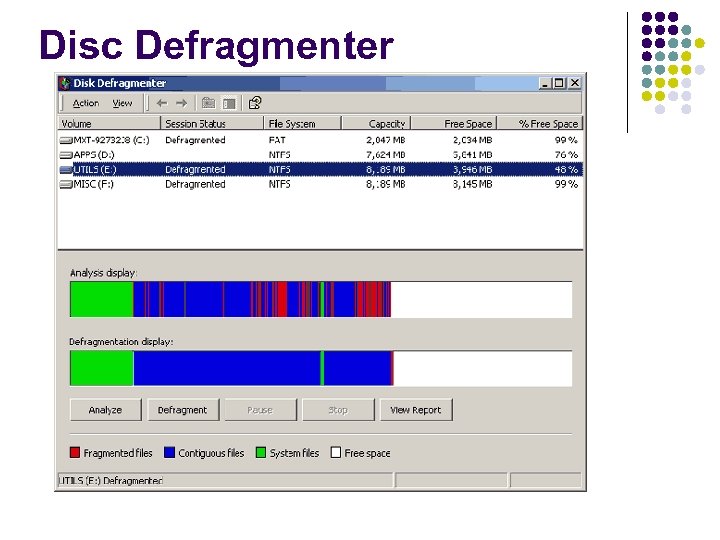Click the red Fragmented files legend swatch
Screen dimensions: 720x540
tap(75, 452)
